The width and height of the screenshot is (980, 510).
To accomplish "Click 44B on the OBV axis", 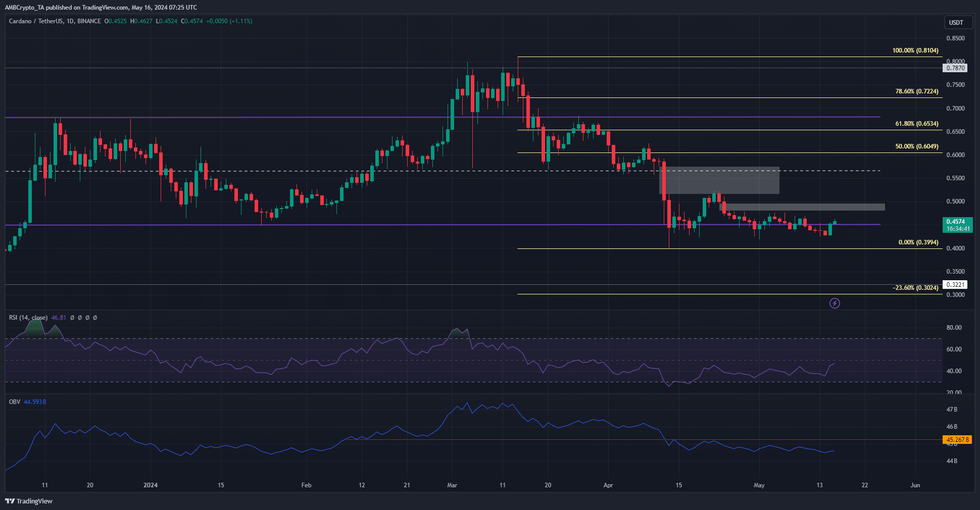I will (952, 461).
